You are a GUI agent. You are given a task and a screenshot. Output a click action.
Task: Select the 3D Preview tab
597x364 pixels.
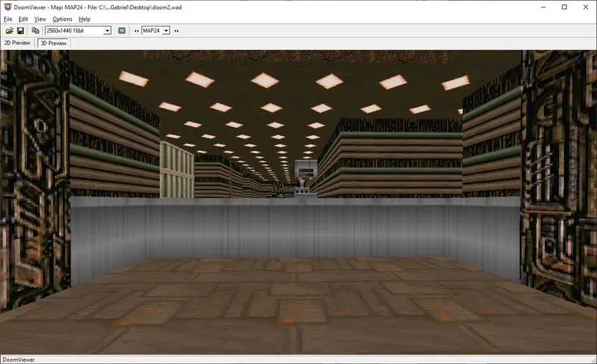53,43
